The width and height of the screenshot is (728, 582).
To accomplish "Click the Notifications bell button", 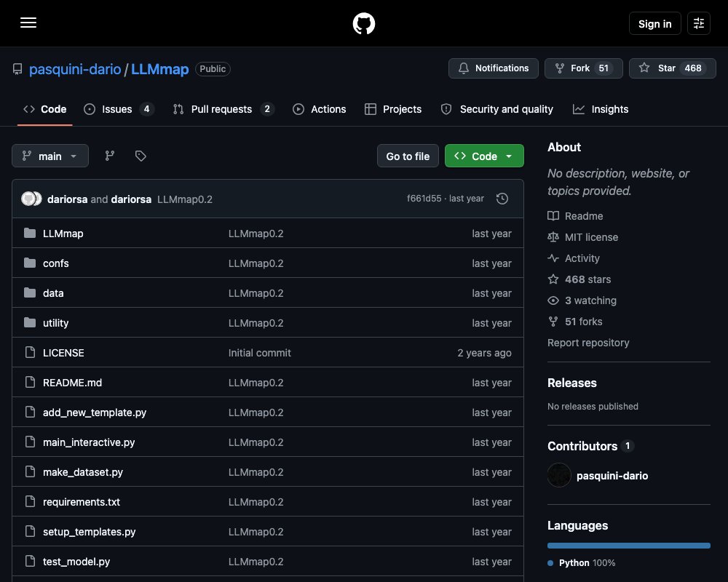I will tap(494, 68).
